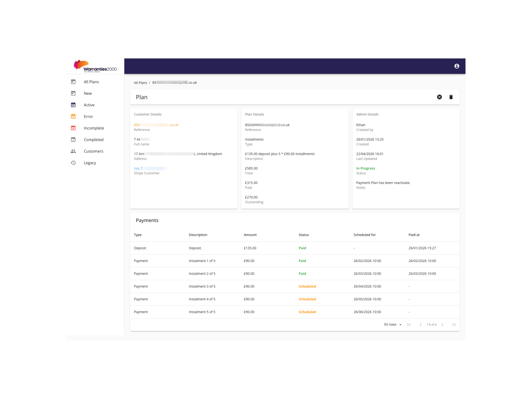Viewport: 532px width, 399px height.
Task: Click the Description column header
Action: [198, 235]
